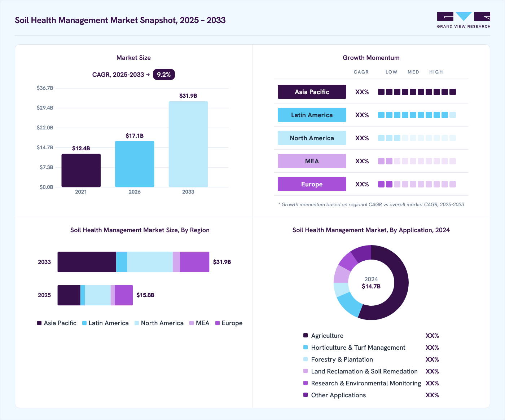Click the Agriculture legend swatch
Screen dimensions: 505x420
(x=306, y=336)
